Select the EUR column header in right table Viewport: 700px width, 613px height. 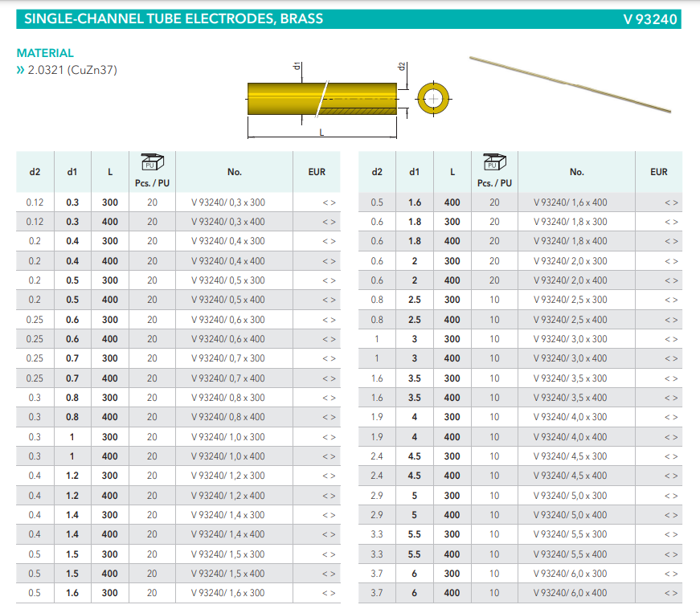pos(658,172)
